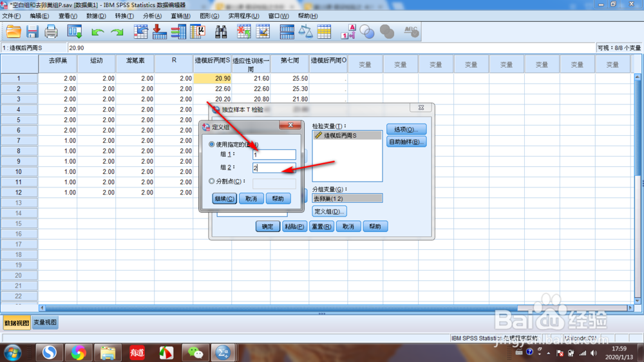Open the Windows Start button

tap(13, 352)
